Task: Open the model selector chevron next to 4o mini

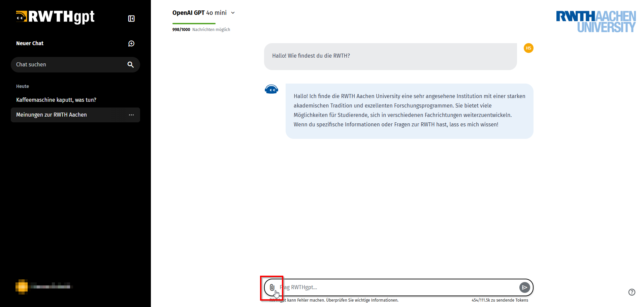Action: point(232,12)
